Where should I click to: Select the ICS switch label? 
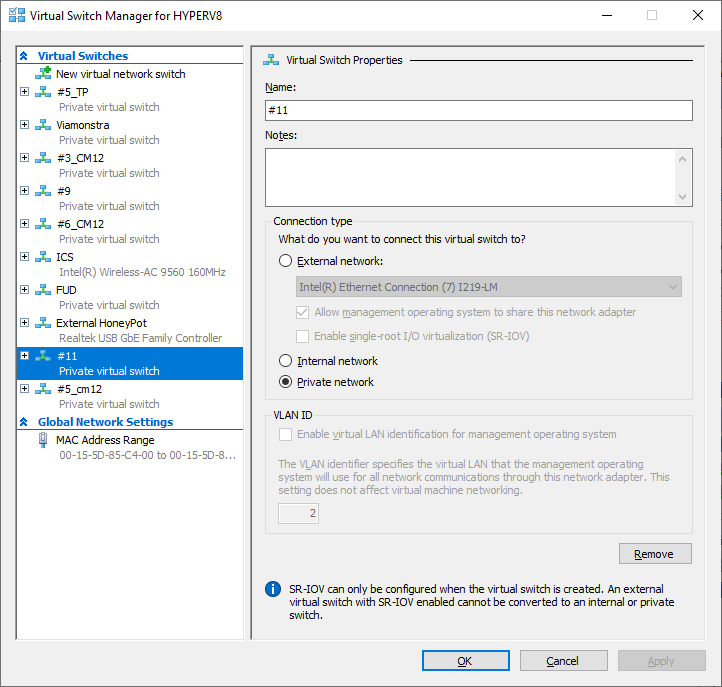[x=64, y=257]
